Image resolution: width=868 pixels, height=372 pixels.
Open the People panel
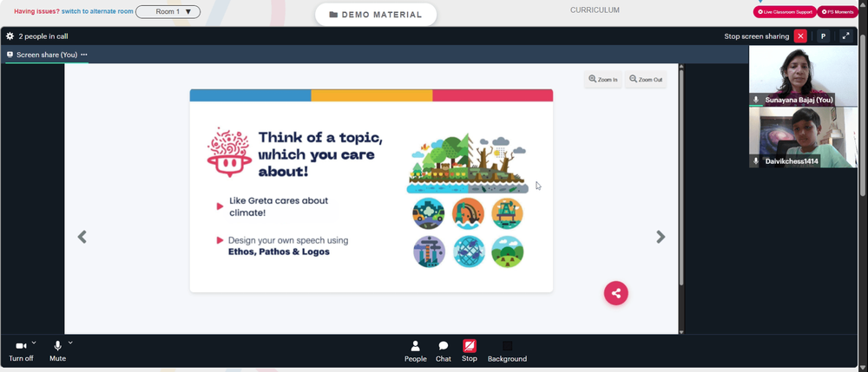pyautogui.click(x=415, y=351)
